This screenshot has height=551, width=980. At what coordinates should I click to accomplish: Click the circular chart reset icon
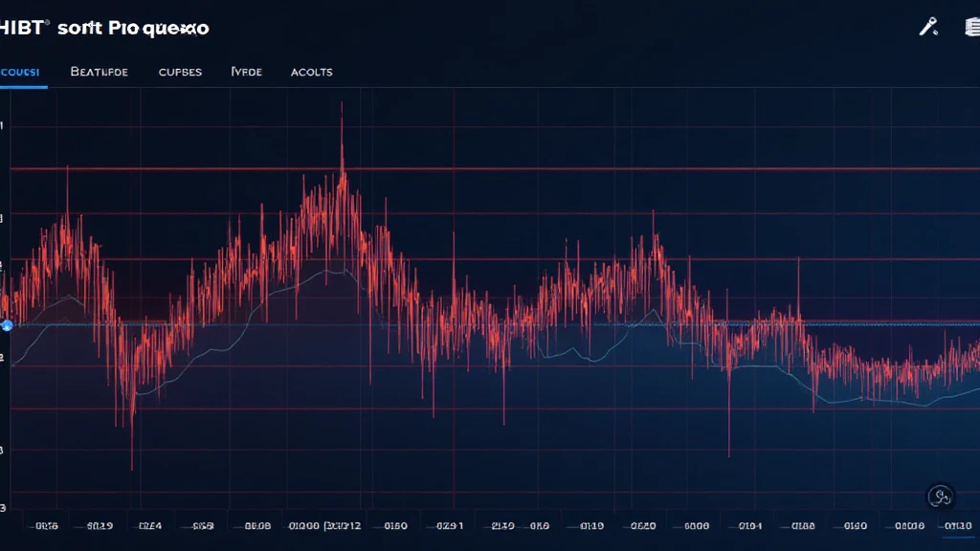(940, 496)
